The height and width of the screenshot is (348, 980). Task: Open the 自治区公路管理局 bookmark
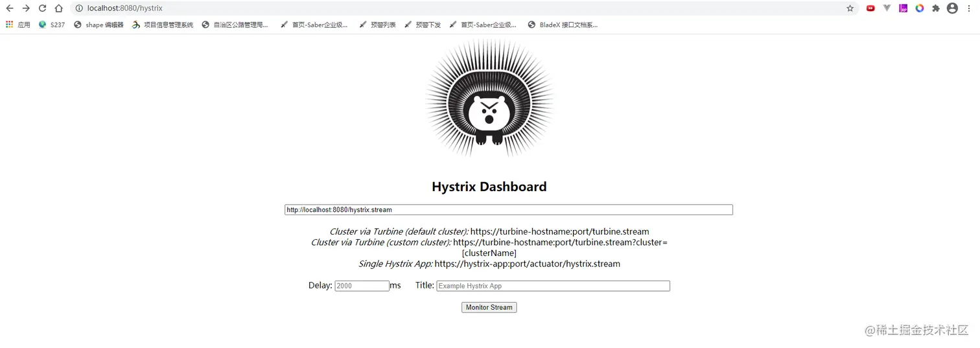(235, 25)
